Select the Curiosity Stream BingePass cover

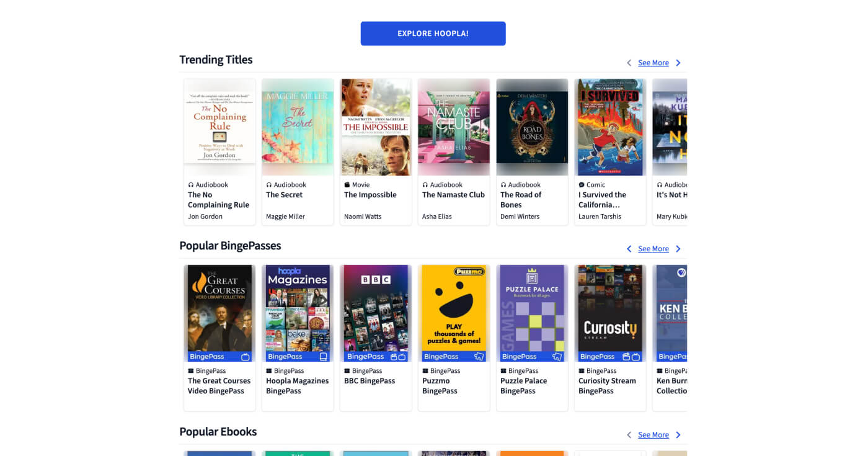[610, 313]
